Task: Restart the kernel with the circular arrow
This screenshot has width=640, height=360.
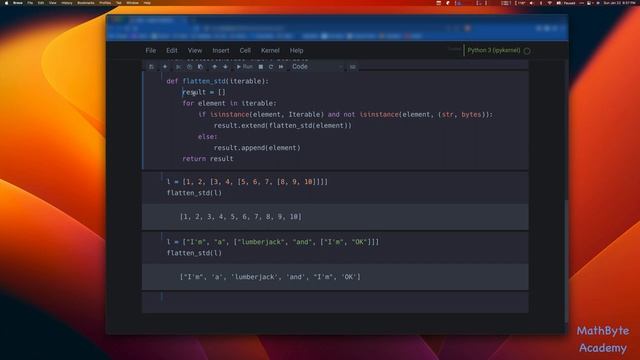Action: pyautogui.click(x=271, y=67)
